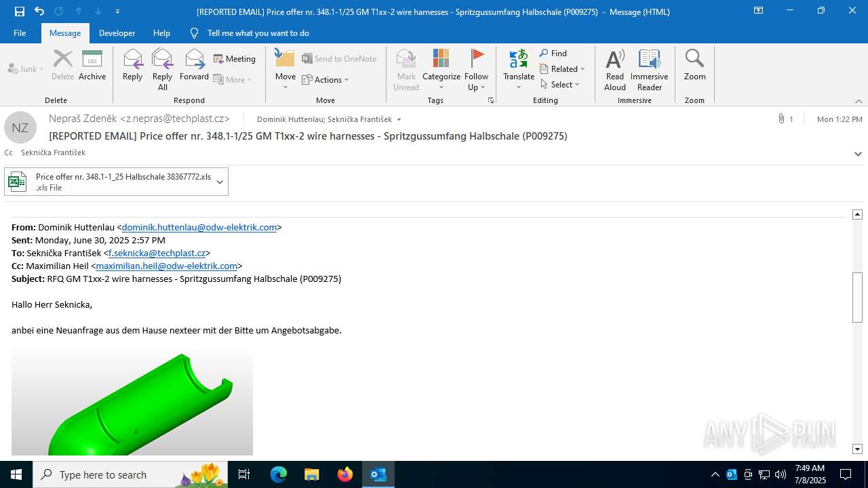Open the Actions dropdown

pyautogui.click(x=325, y=79)
